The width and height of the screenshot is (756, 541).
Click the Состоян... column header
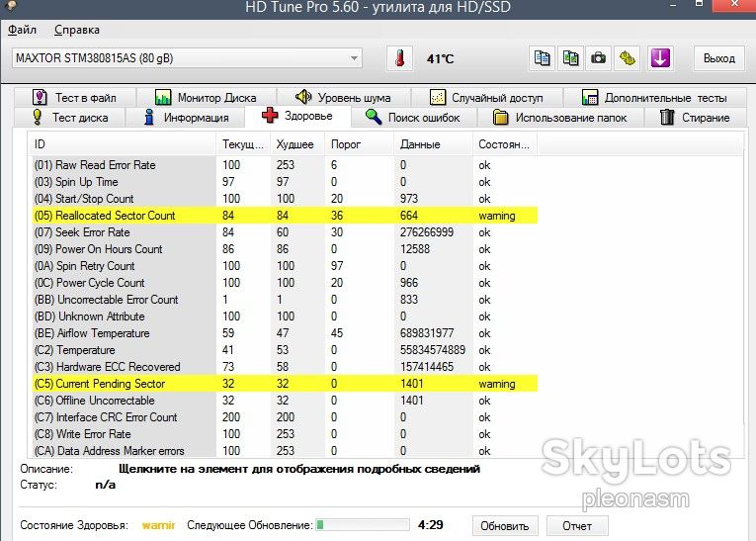[505, 144]
